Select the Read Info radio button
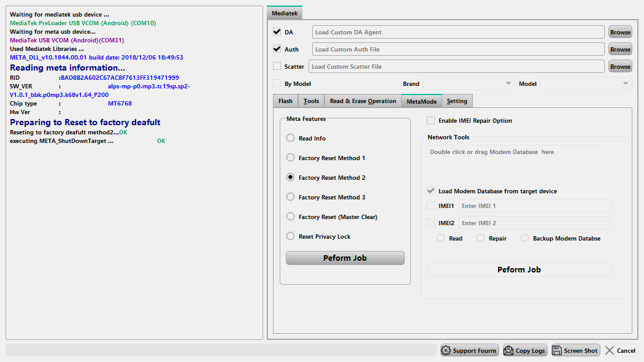This screenshot has width=644, height=362. pos(291,138)
